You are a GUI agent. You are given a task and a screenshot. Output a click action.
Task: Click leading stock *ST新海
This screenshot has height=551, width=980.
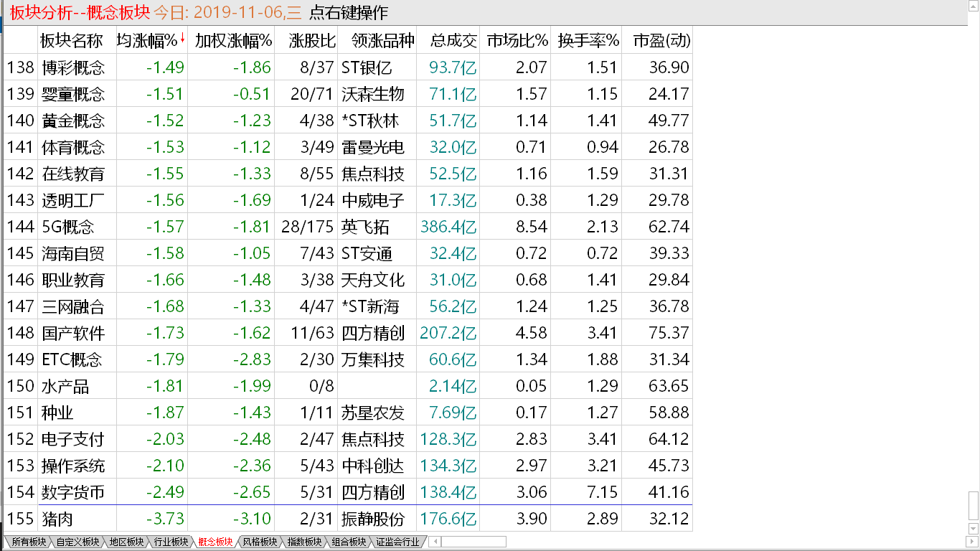(x=370, y=306)
